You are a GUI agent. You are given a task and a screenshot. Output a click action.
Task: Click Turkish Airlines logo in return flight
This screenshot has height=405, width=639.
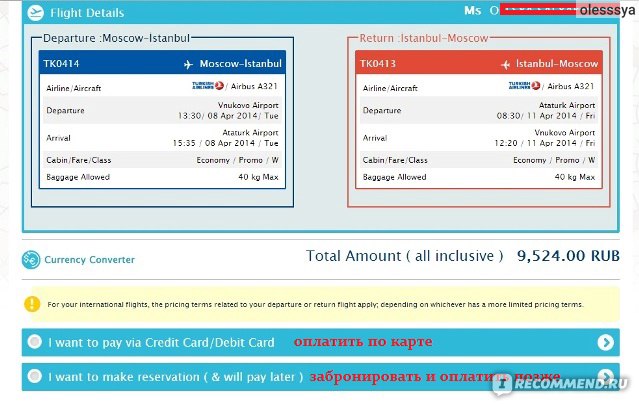(524, 86)
